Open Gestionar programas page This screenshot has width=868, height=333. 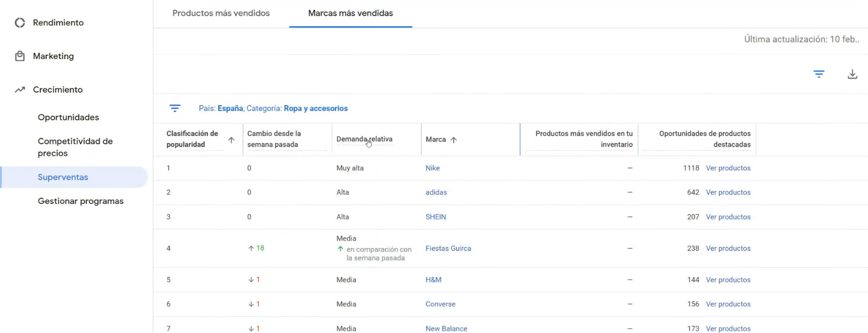[x=80, y=201]
